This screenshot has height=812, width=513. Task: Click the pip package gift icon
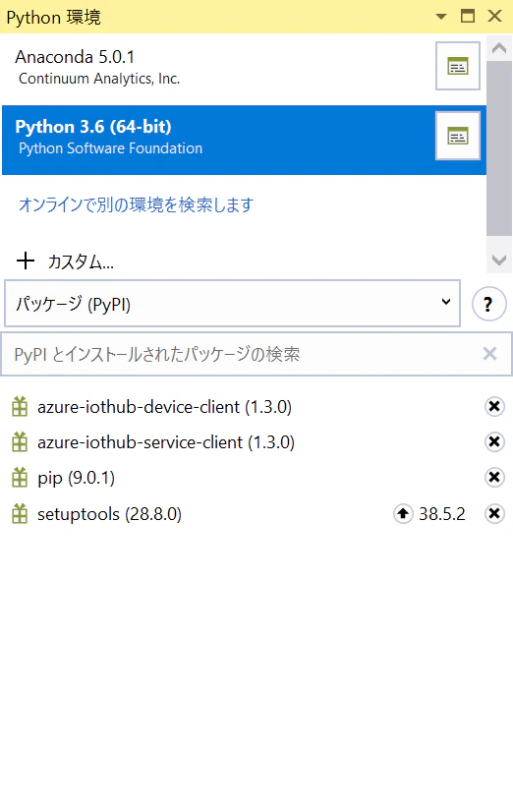[20, 477]
